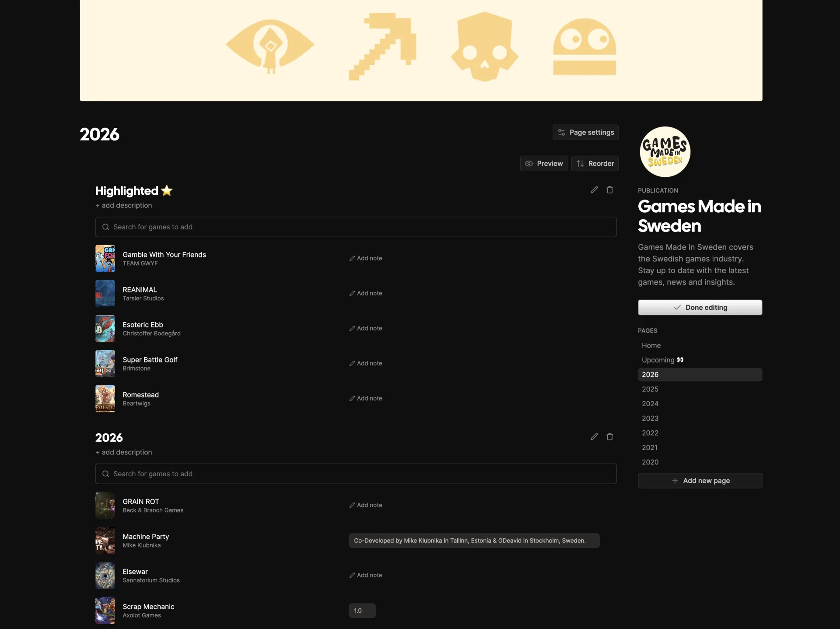Add new page to publication
Image resolution: width=840 pixels, height=629 pixels.
click(x=700, y=481)
